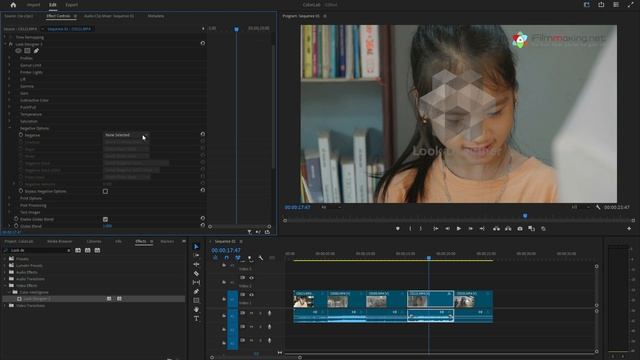Toggle full screen video icon at top right
The height and width of the screenshot is (360, 640).
(x=631, y=5)
